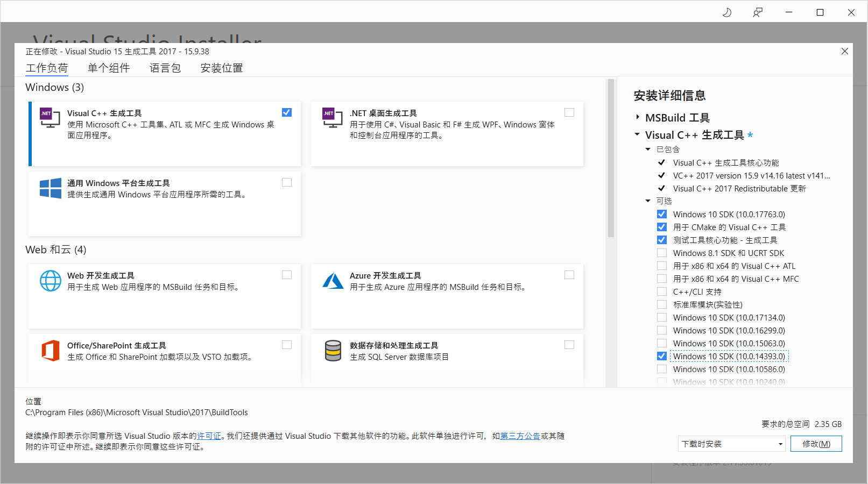Open the 许可证 link

(209, 436)
